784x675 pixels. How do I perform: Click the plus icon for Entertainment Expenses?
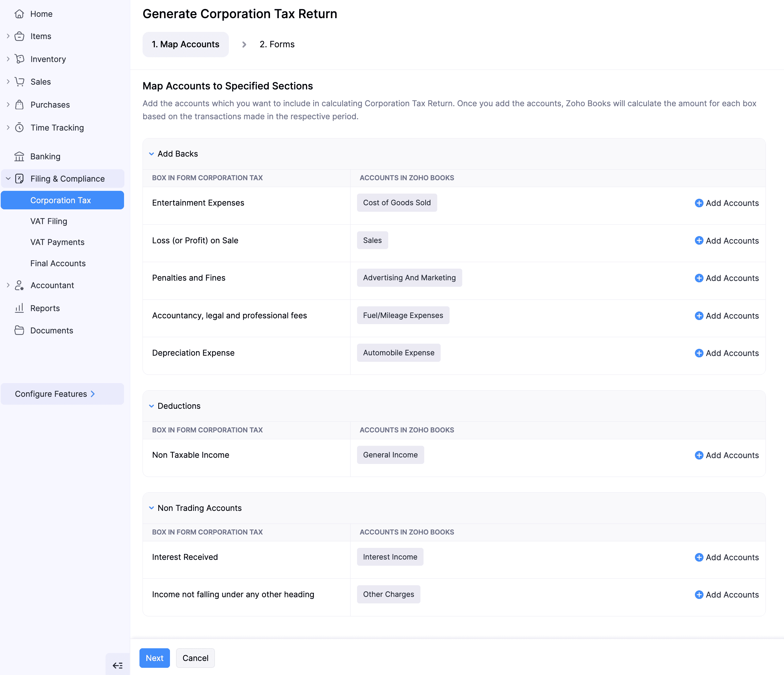click(699, 203)
